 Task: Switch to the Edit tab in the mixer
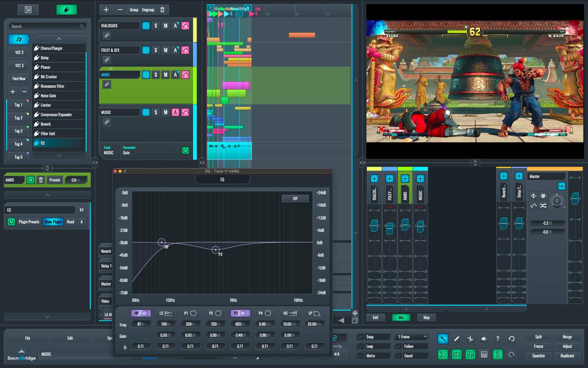tap(376, 318)
